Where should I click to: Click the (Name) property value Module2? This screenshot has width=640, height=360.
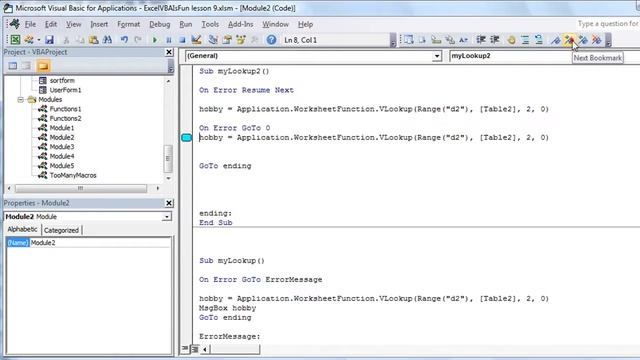click(x=100, y=243)
